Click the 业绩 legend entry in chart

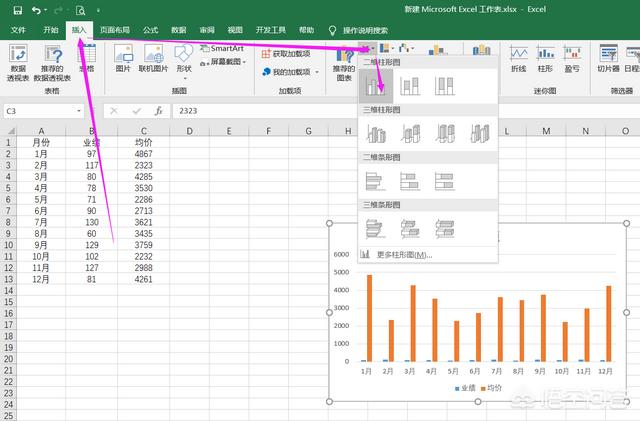pos(465,388)
